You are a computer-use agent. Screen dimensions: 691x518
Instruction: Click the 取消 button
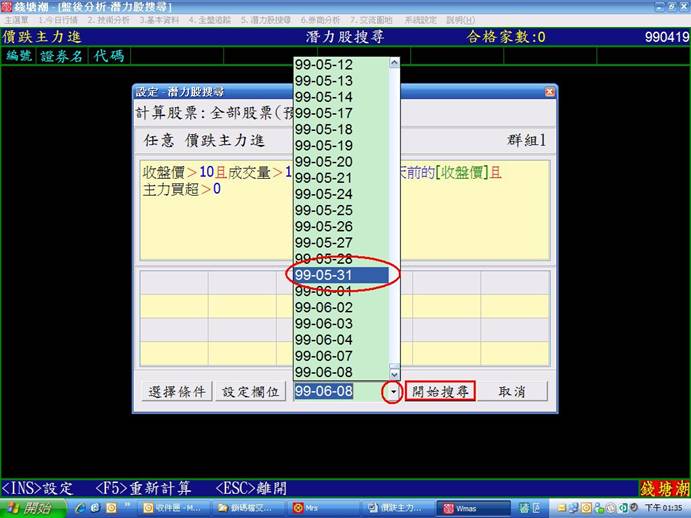[512, 391]
